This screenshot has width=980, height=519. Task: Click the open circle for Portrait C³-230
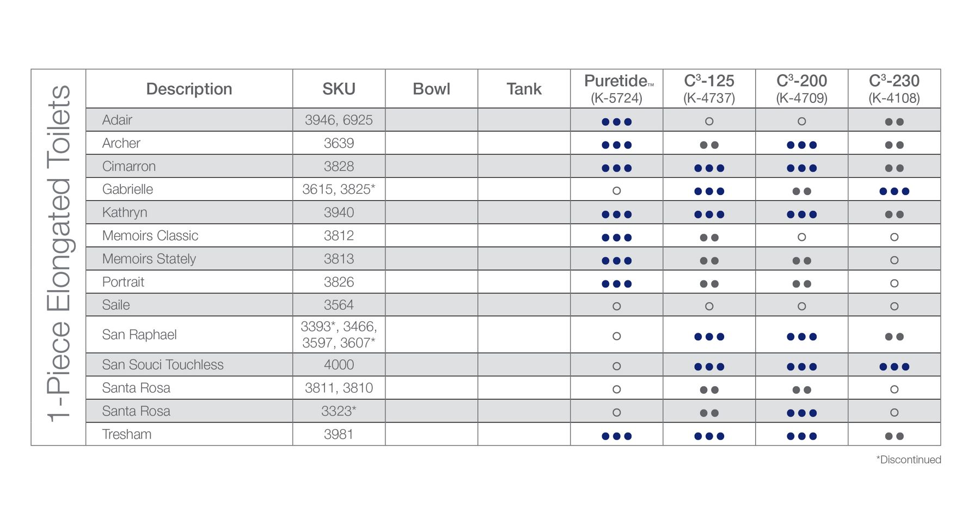tap(894, 283)
